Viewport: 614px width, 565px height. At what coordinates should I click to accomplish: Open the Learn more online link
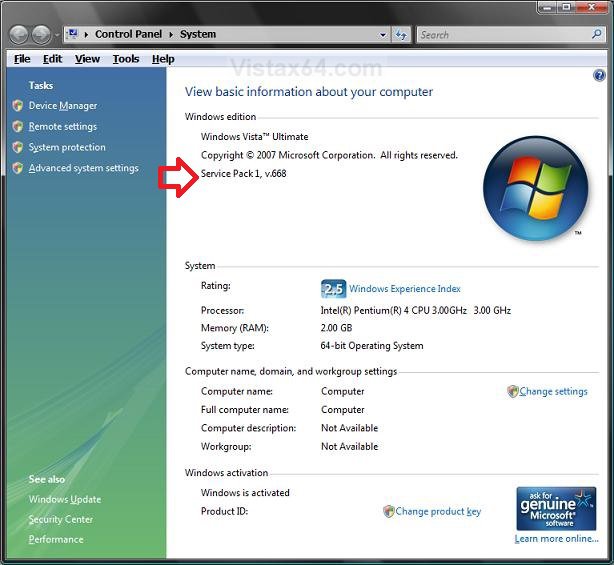tap(556, 539)
